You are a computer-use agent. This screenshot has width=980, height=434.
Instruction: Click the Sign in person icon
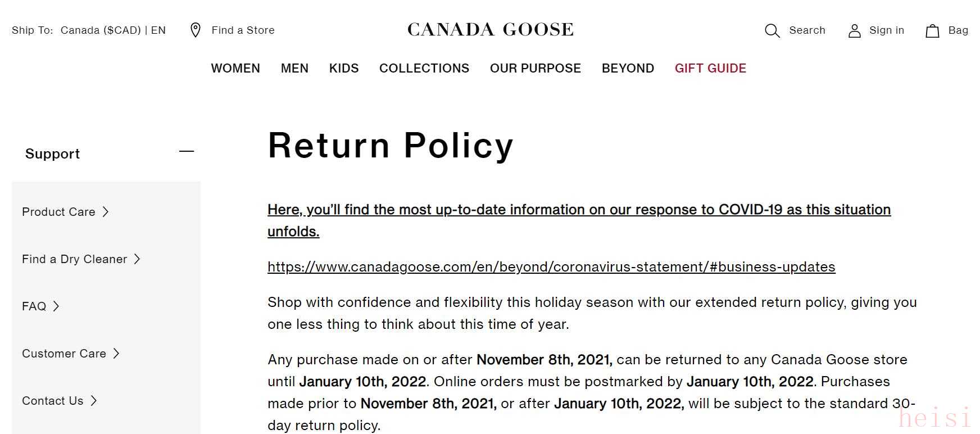click(x=854, y=31)
